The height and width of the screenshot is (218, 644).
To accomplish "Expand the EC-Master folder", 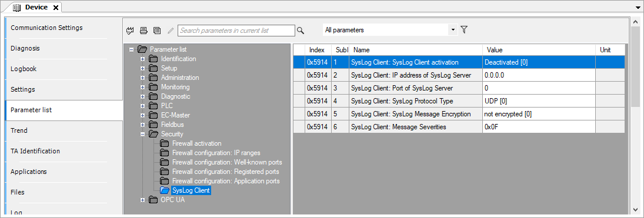I will [142, 115].
